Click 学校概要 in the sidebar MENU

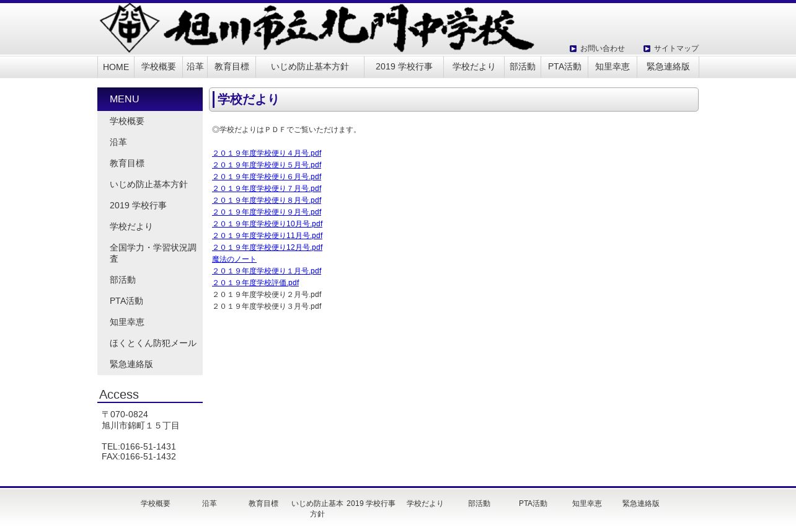point(150,122)
